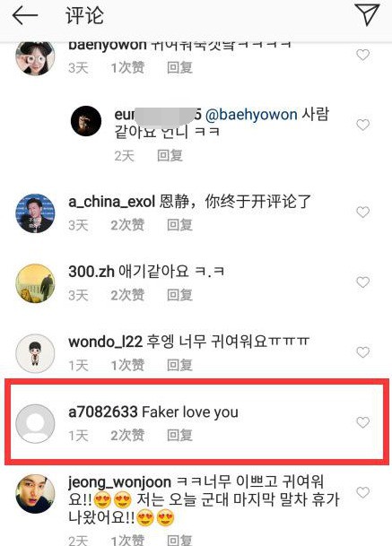Open username a7082633 profile link

point(103,412)
